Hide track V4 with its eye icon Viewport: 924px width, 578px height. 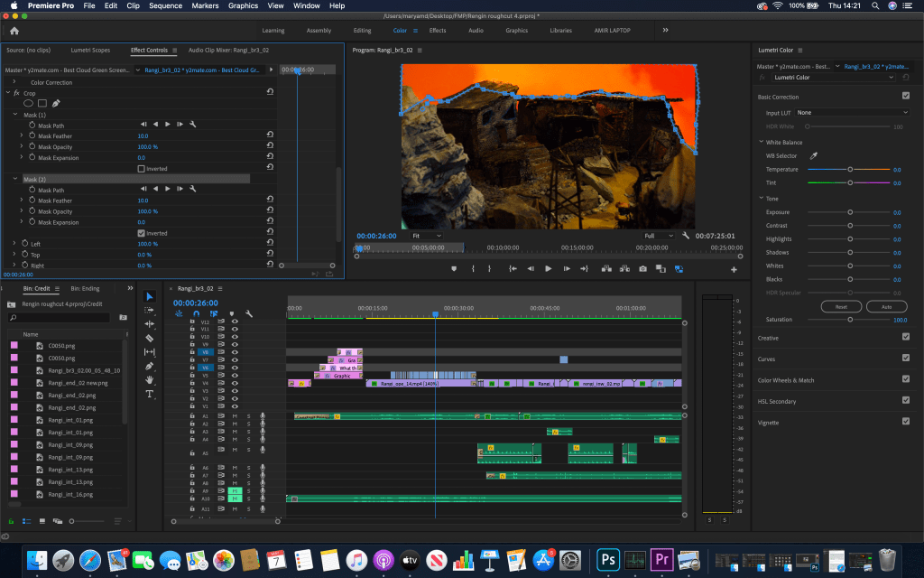(234, 383)
